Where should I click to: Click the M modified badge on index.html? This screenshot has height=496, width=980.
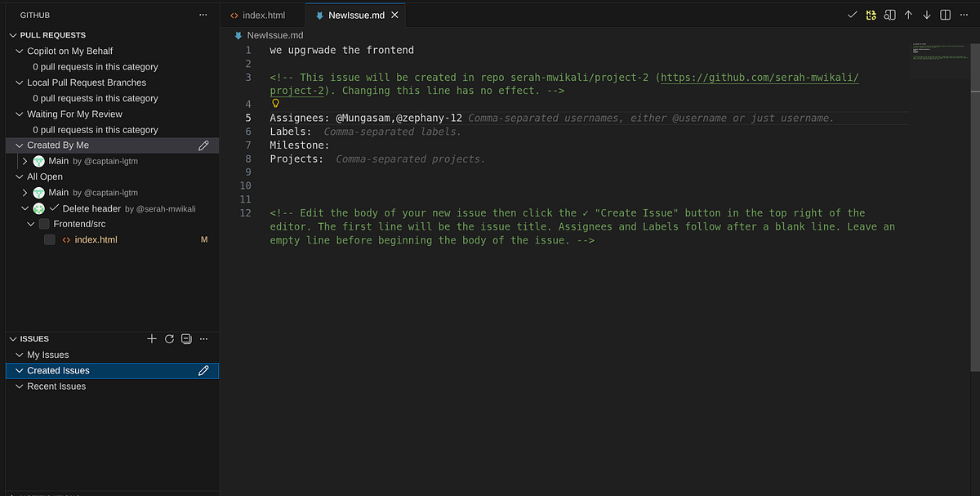click(x=205, y=239)
